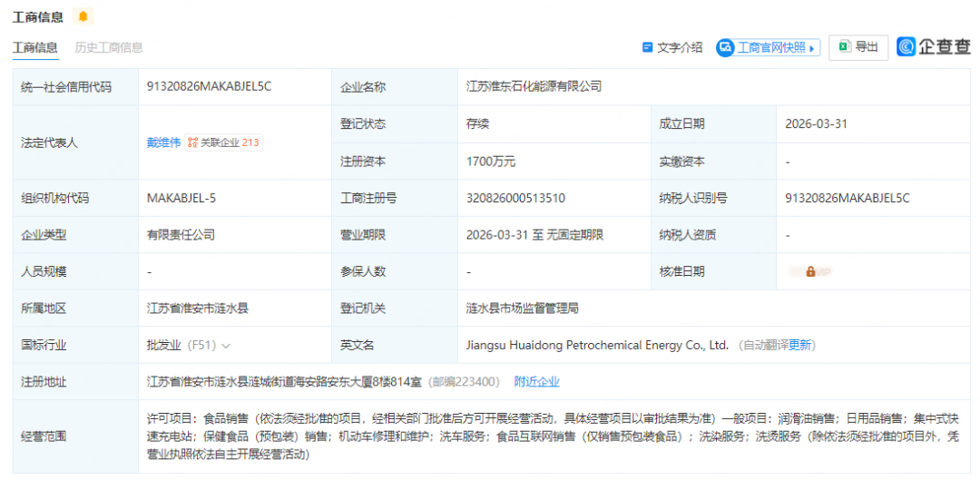Click the Excel icon on 导出 button
Image resolution: width=980 pixels, height=480 pixels.
(x=845, y=47)
